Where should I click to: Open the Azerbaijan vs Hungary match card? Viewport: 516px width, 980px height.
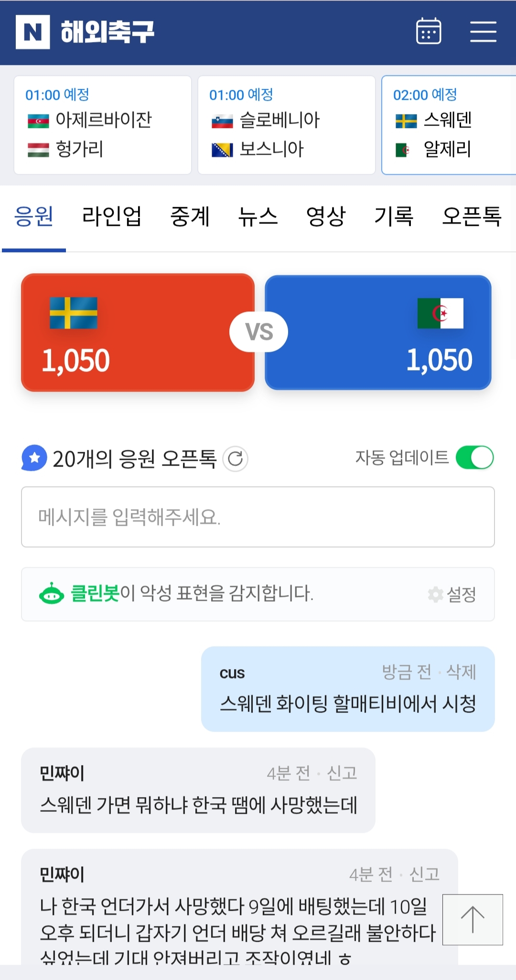click(103, 125)
